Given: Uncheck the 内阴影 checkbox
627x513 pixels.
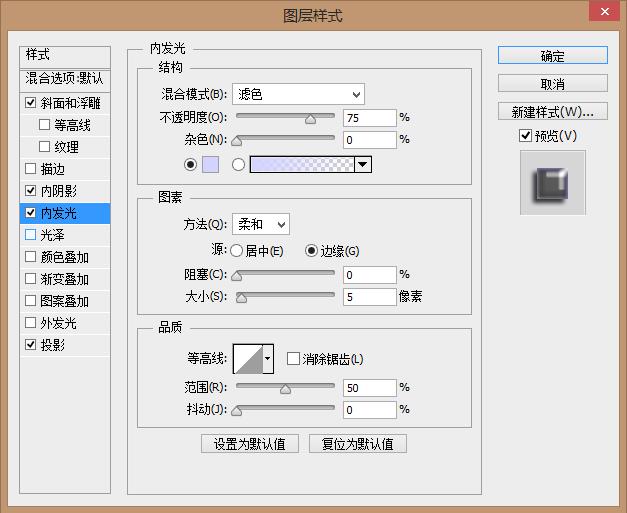Looking at the screenshot, I should pyautogui.click(x=30, y=191).
